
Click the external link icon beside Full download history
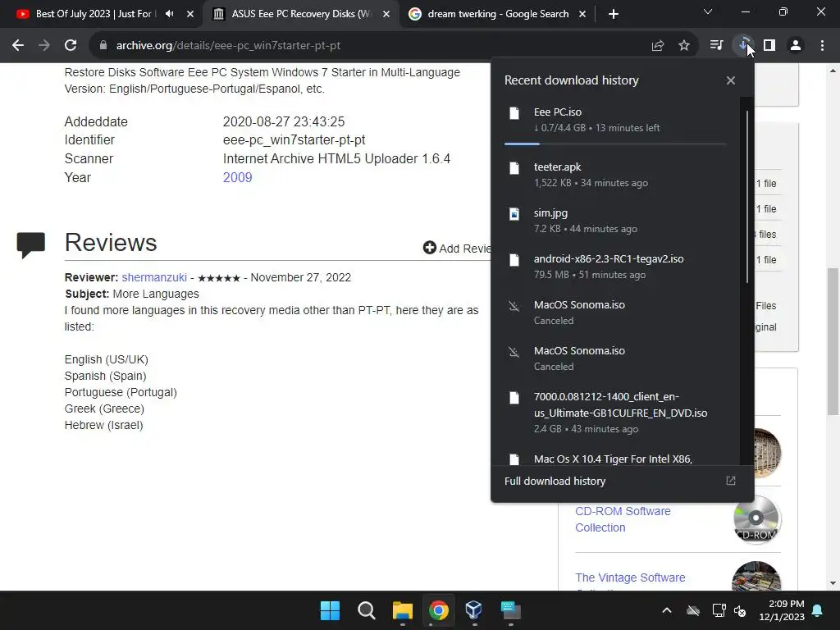tap(731, 481)
